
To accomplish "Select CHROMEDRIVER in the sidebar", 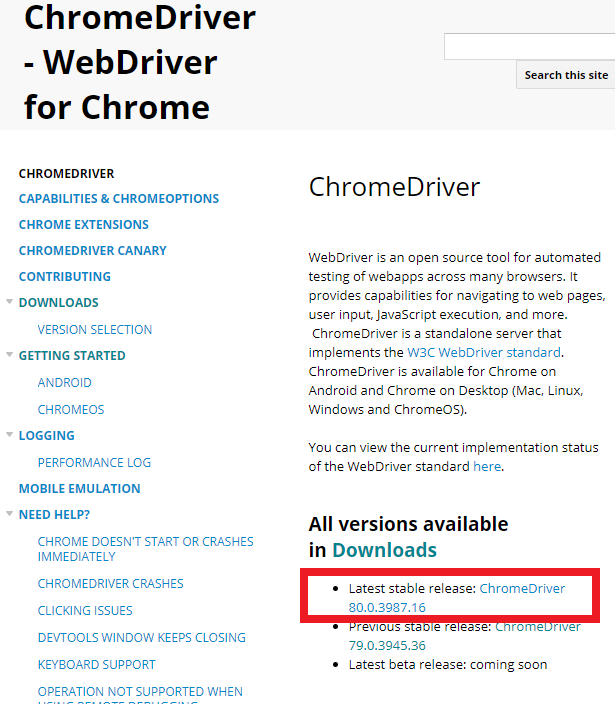I will click(66, 173).
